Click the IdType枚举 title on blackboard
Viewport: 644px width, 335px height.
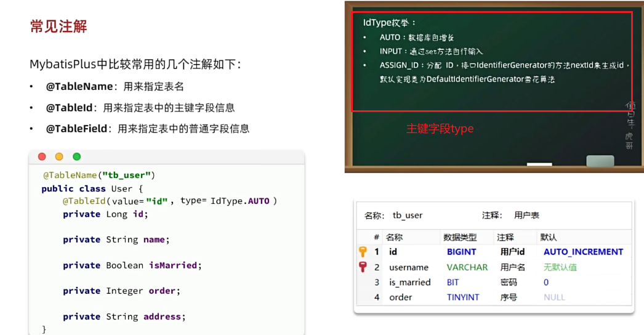pos(389,23)
